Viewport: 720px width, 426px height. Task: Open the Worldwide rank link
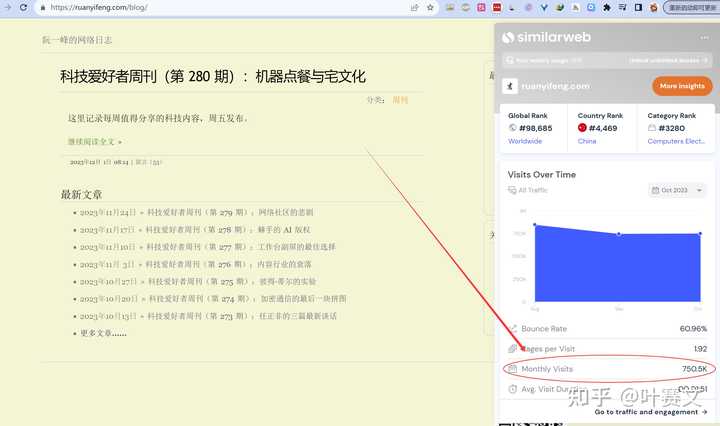click(525, 141)
